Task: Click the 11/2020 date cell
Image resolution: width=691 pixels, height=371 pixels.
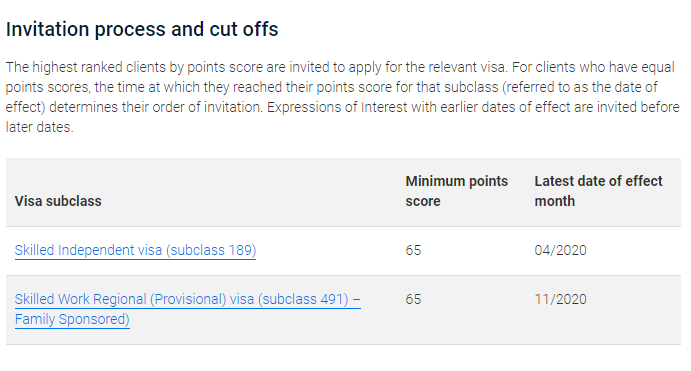Action: click(x=561, y=299)
